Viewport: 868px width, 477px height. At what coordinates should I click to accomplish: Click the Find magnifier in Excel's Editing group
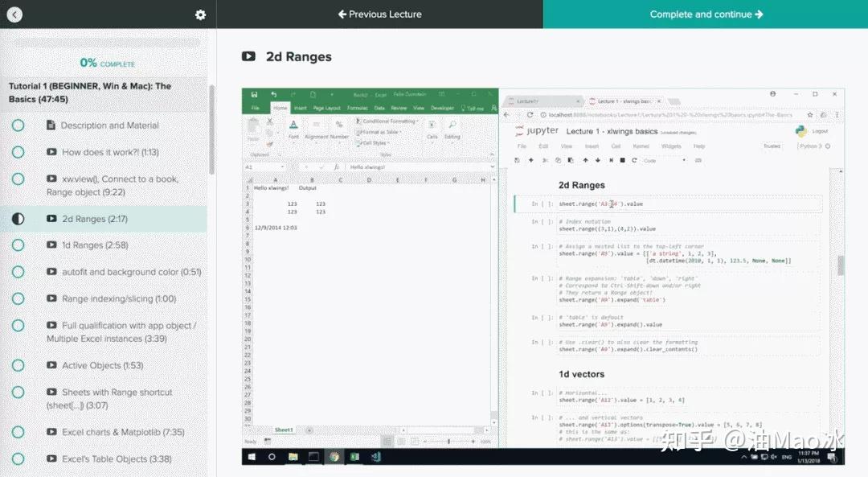452,125
